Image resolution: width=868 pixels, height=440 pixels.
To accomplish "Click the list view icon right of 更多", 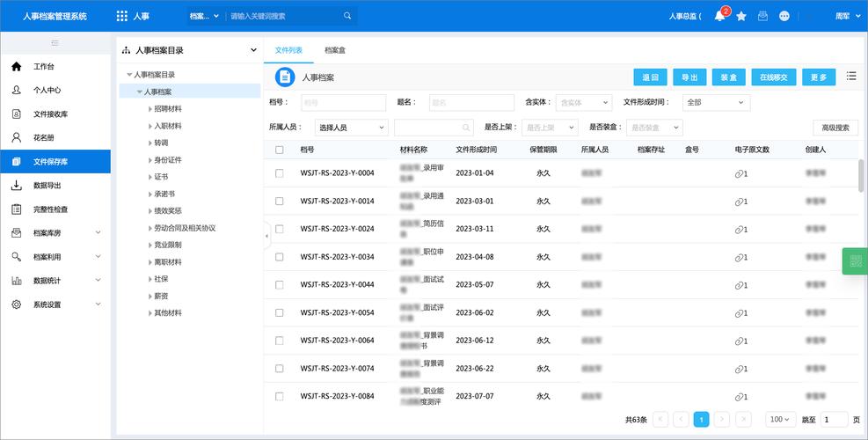I will [851, 76].
